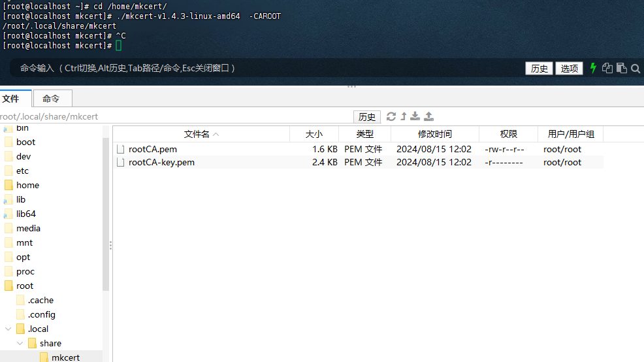This screenshot has width=644, height=362.
Task: Click the upload file icon
Action: click(x=428, y=116)
